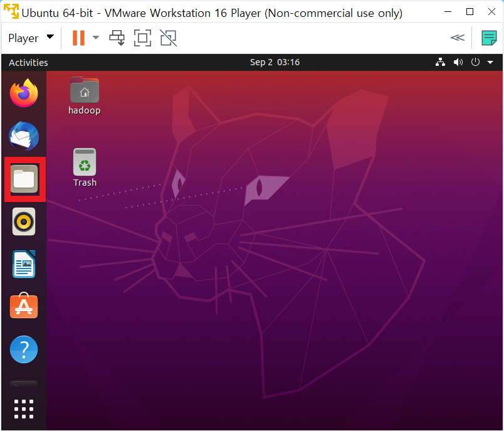Click the VMware logo in title bar
This screenshot has height=431, width=504.
click(x=11, y=11)
